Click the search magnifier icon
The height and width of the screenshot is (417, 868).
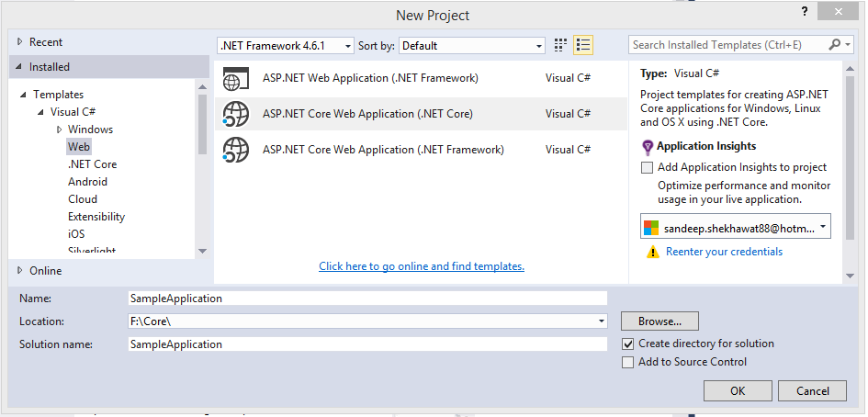pos(834,45)
